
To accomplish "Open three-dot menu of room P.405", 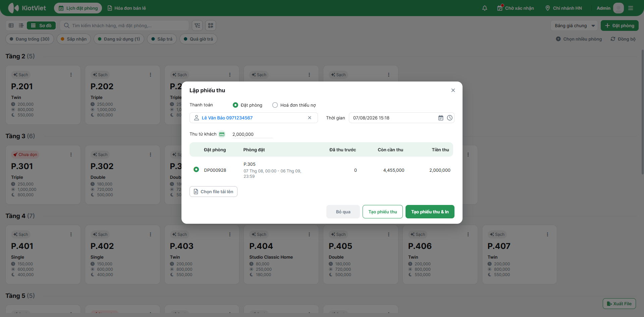I will coord(388,234).
